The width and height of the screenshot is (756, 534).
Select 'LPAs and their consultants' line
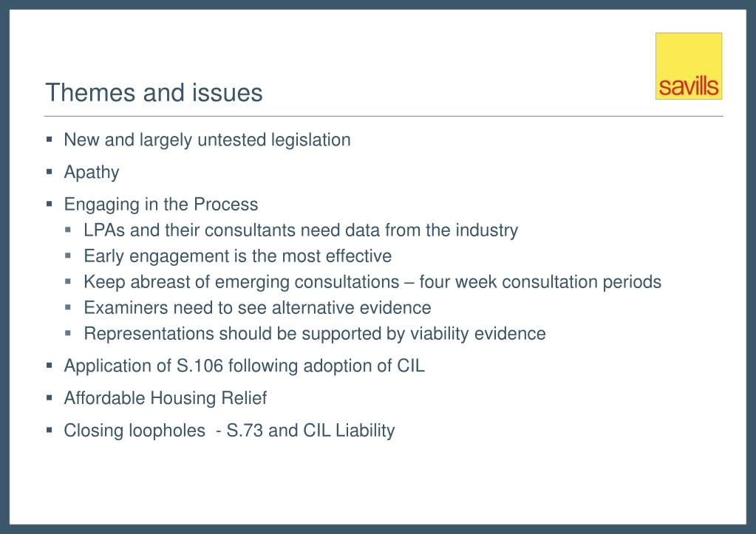301,230
